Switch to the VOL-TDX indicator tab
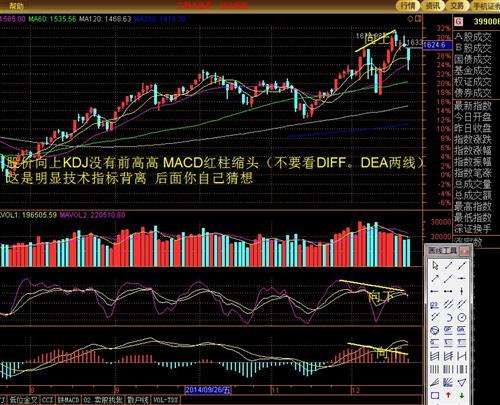The image size is (500, 405). pos(166,400)
